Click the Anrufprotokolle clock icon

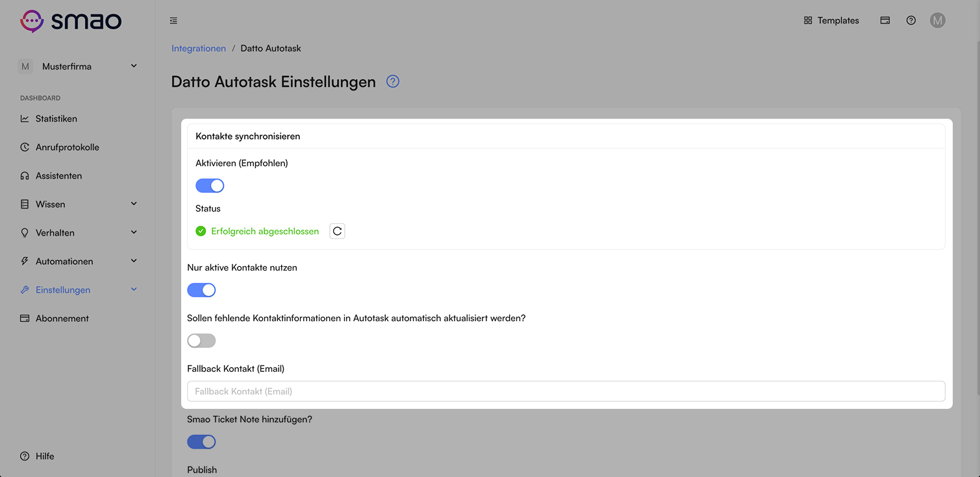[25, 147]
